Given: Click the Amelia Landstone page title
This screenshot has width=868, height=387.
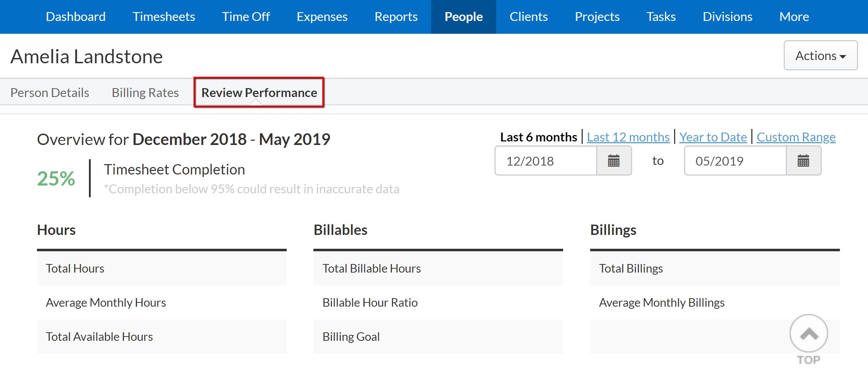Looking at the screenshot, I should click(x=86, y=56).
